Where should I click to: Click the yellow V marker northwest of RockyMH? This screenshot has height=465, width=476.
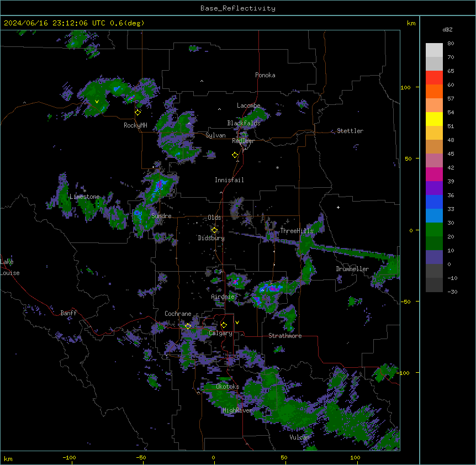(x=97, y=102)
